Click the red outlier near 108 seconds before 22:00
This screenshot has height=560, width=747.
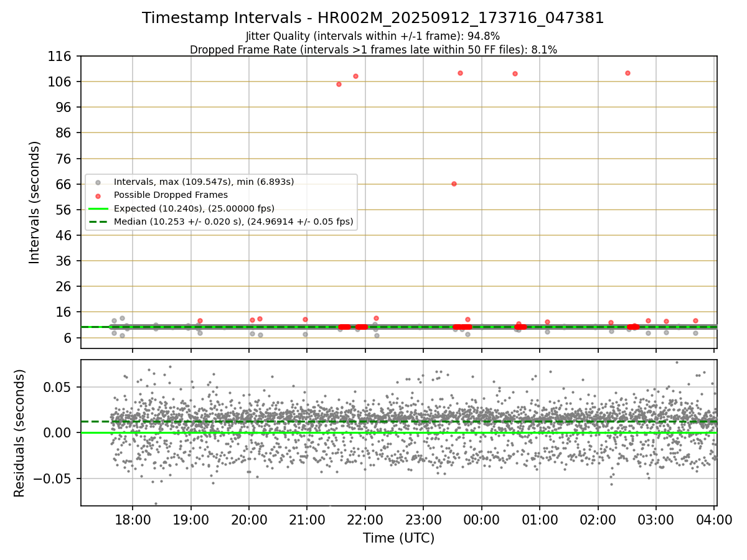[x=355, y=76]
